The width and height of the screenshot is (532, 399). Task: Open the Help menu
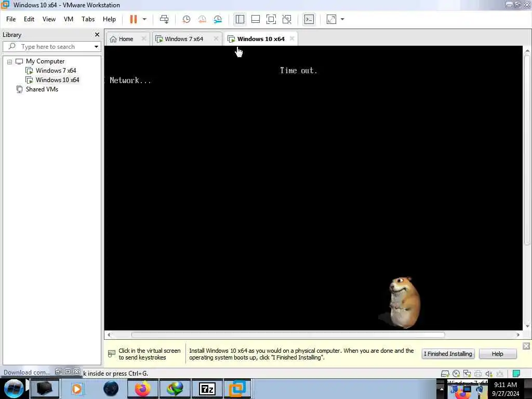pos(109,19)
